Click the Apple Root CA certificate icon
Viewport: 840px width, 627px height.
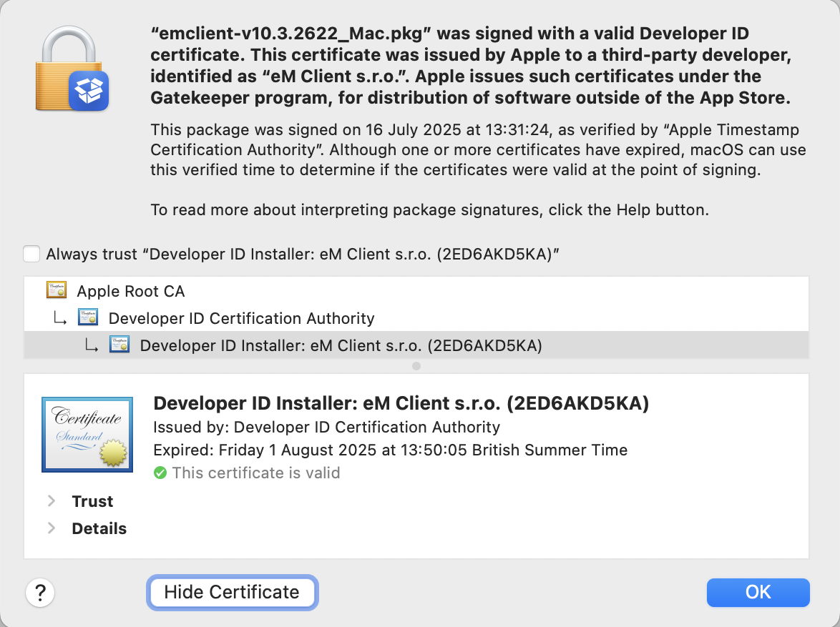(57, 290)
